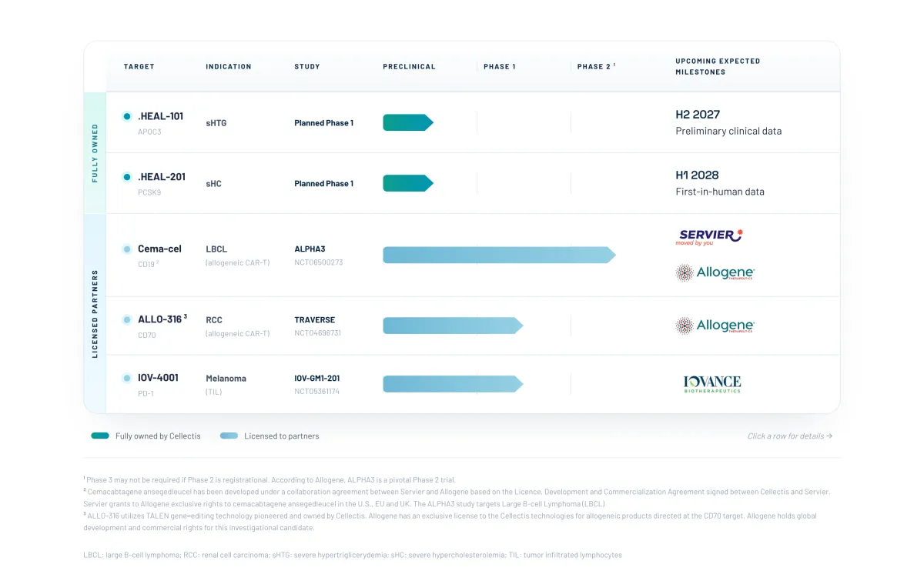Click teal dot beside .HEAL-201
The image size is (924, 571).
click(x=127, y=177)
